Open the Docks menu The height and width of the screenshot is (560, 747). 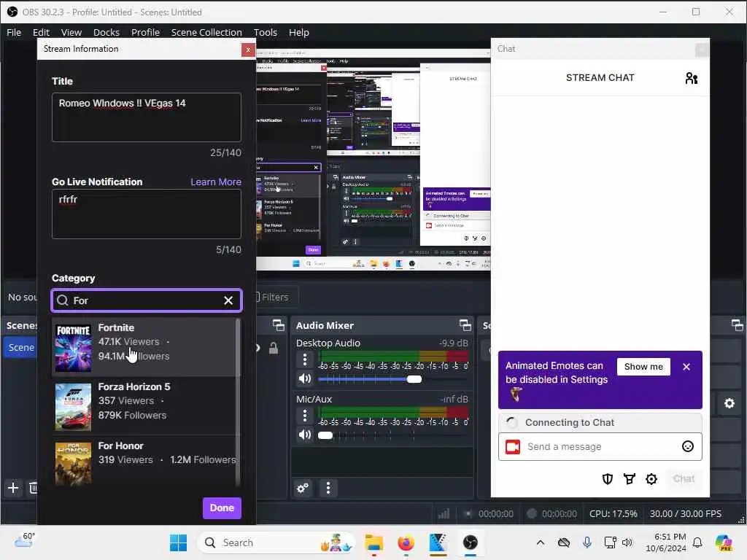tap(107, 32)
